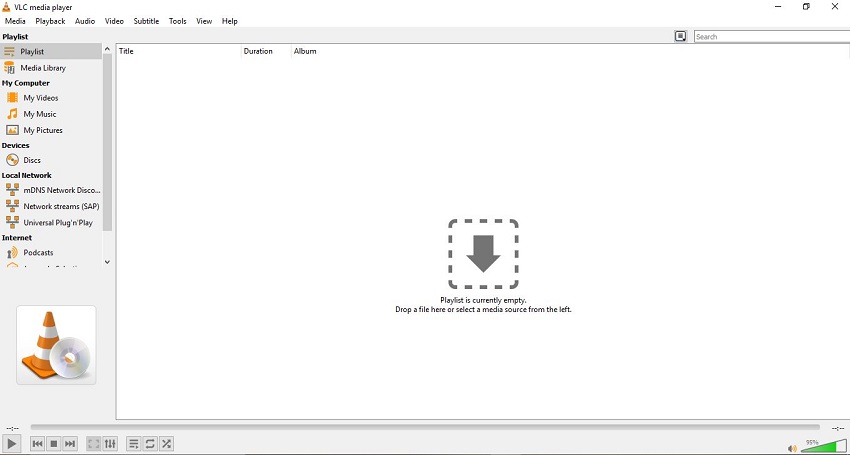850x455 pixels.
Task: Click the sidebar scroll up arrow
Action: 107,49
